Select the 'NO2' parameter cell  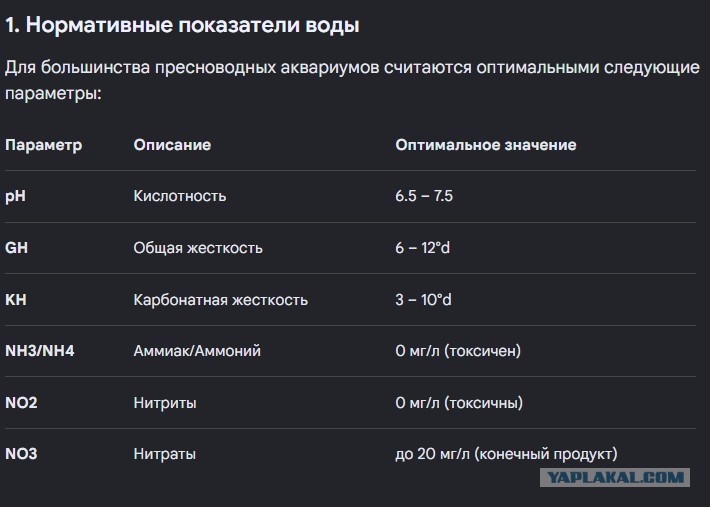click(21, 402)
